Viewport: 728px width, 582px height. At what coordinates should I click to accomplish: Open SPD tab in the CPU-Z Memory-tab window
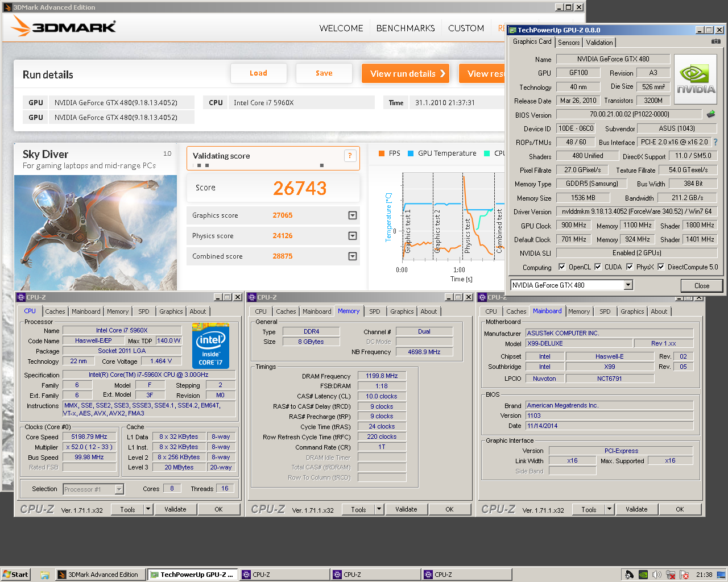coord(375,311)
